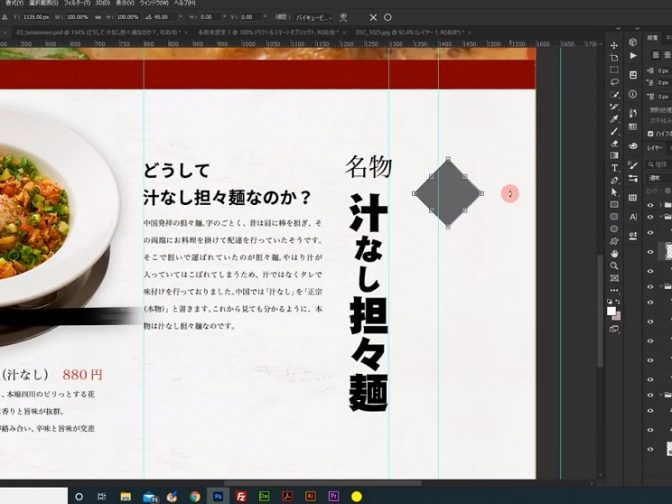Click the 名物 text on the canvas
The height and width of the screenshot is (504, 672).
369,166
